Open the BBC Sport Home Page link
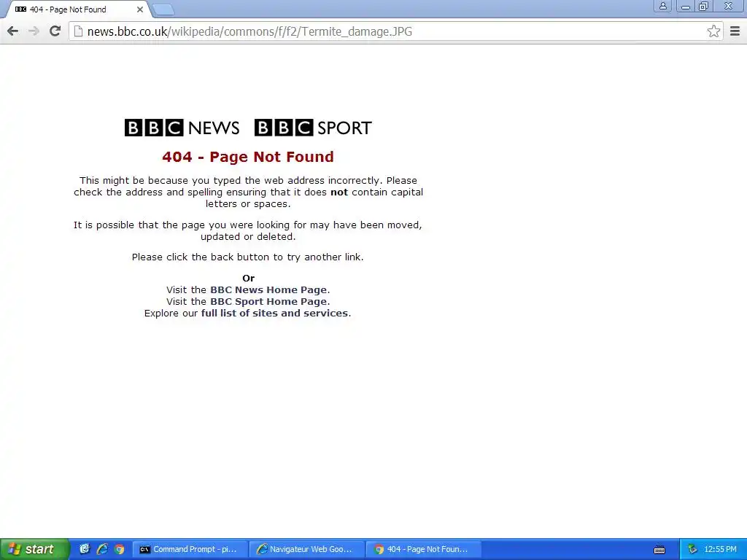747x560 pixels. (268, 301)
